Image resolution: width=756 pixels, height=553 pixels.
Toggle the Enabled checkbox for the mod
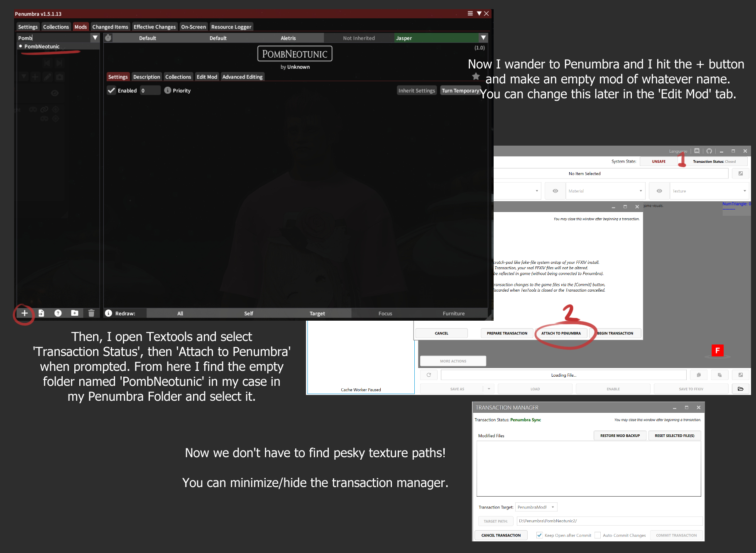click(111, 90)
